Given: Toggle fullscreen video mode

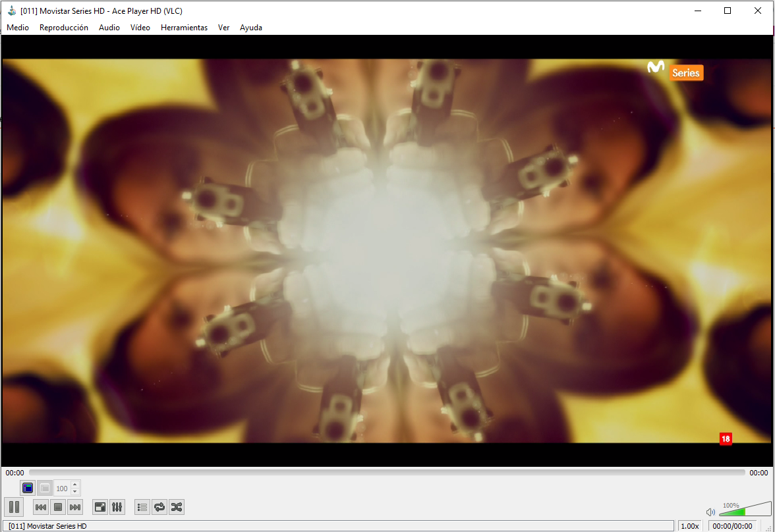Looking at the screenshot, I should coord(100,507).
